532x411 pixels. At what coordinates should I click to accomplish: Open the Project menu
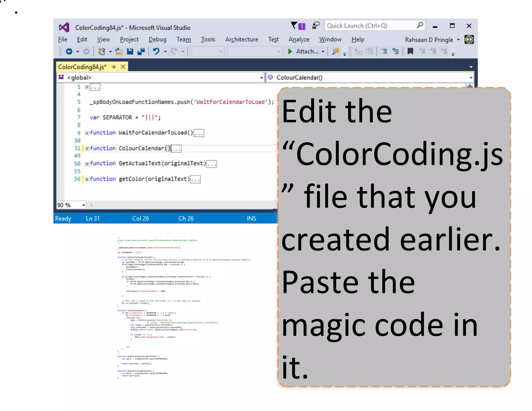click(129, 39)
